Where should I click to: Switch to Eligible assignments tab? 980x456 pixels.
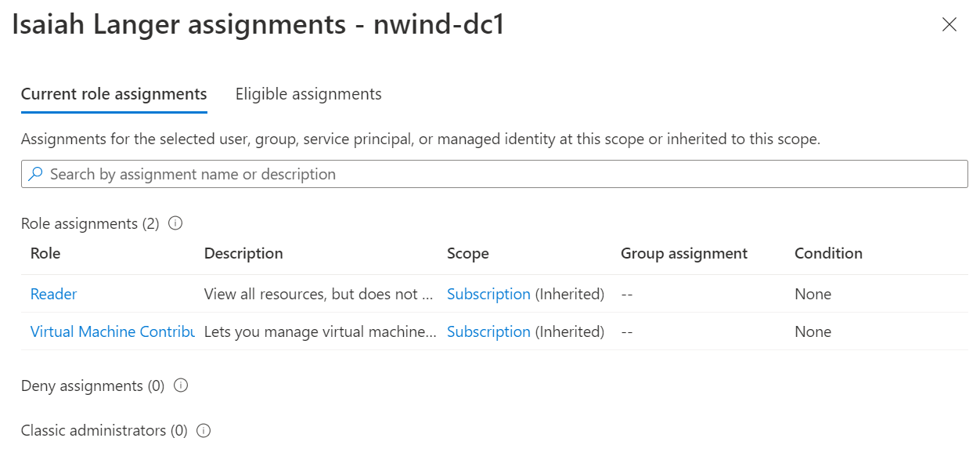pyautogui.click(x=308, y=94)
